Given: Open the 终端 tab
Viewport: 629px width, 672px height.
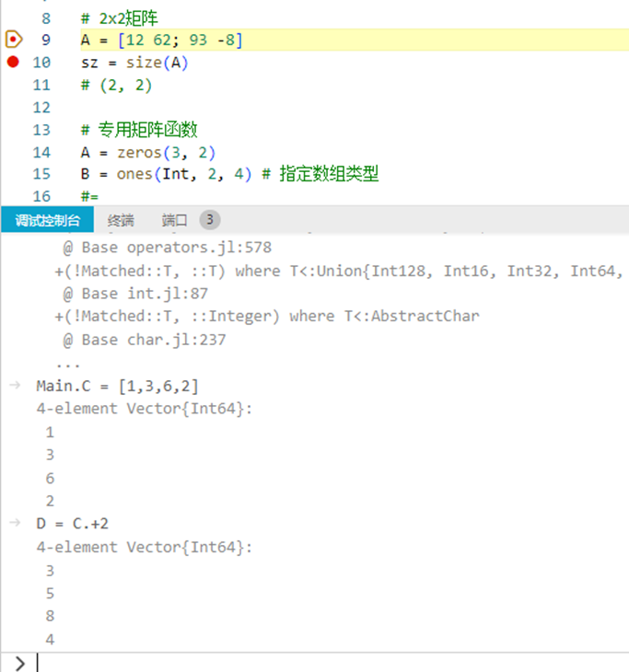Looking at the screenshot, I should click(x=121, y=220).
